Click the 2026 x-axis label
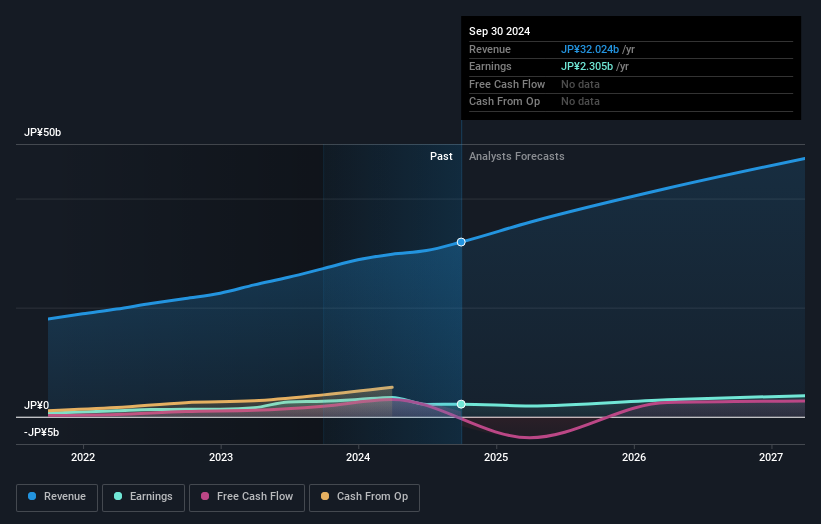Image resolution: width=821 pixels, height=524 pixels. (x=634, y=458)
